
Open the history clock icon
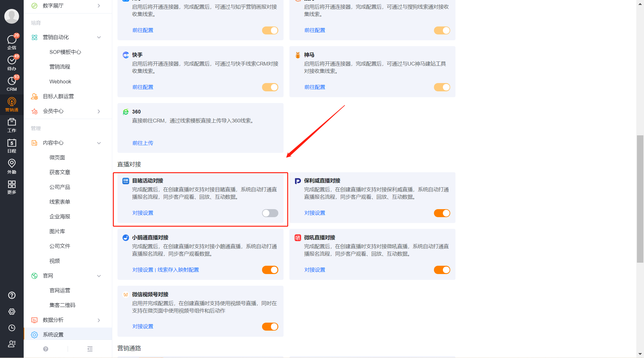[12, 328]
